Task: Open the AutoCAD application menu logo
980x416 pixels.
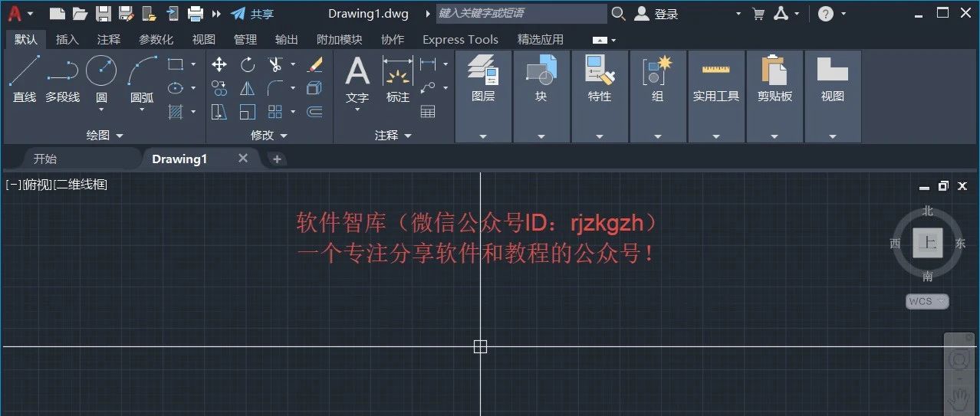Action: 15,13
